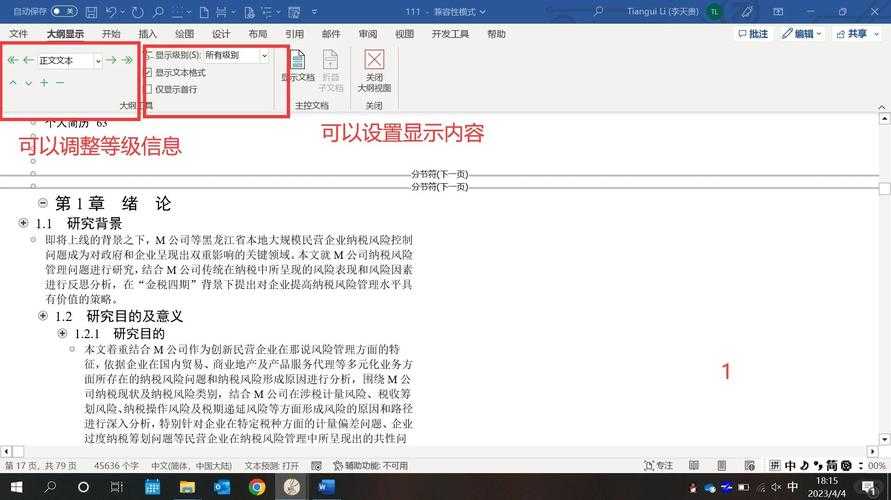
Task: Demote outline level with single right arrow
Action: 111,60
